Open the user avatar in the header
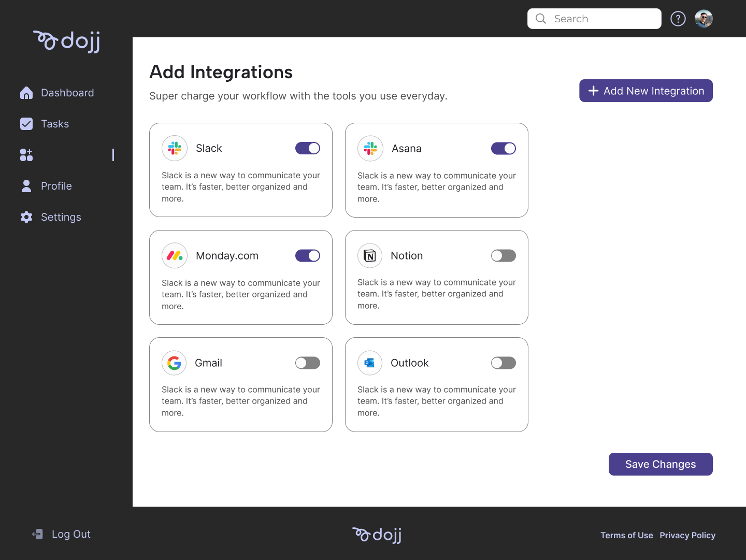This screenshot has height=560, width=746. 704,19
